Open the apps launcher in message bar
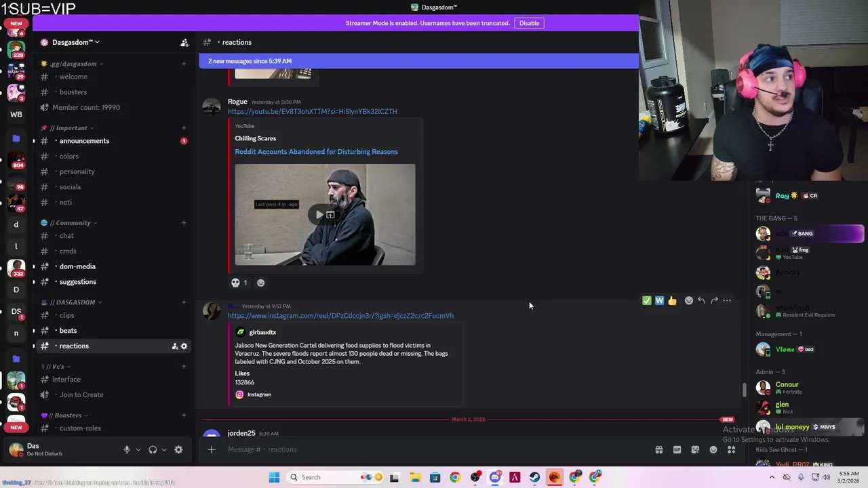The width and height of the screenshot is (868, 488). pyautogui.click(x=731, y=449)
